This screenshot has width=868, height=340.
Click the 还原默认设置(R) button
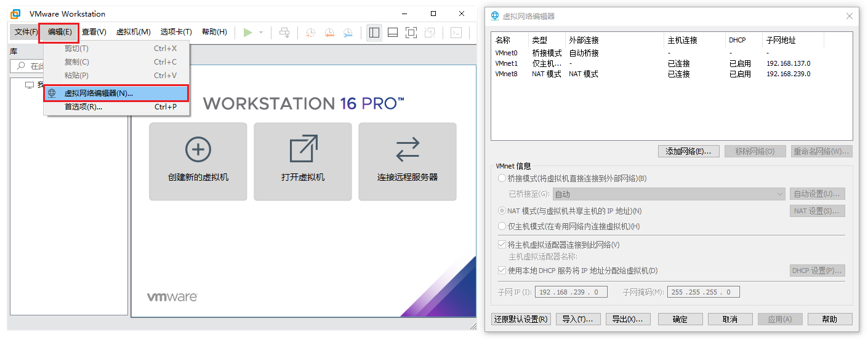click(x=521, y=319)
